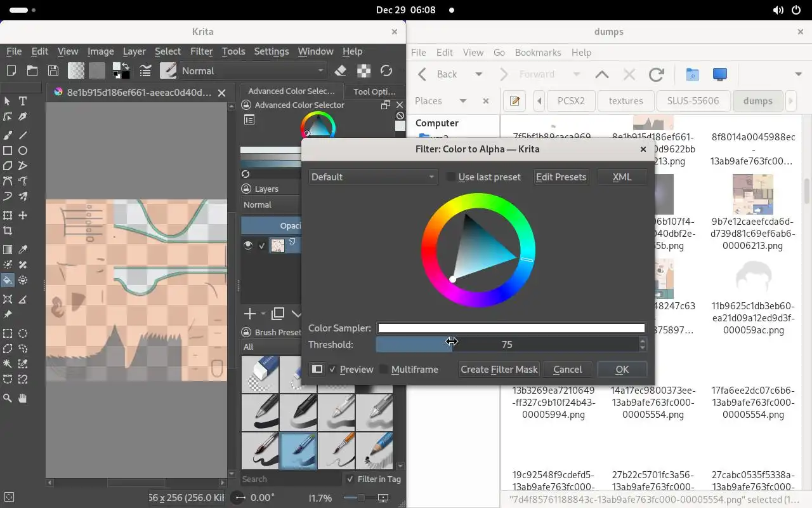812x508 pixels.
Task: Click the reload brush preset icon
Action: click(386, 70)
